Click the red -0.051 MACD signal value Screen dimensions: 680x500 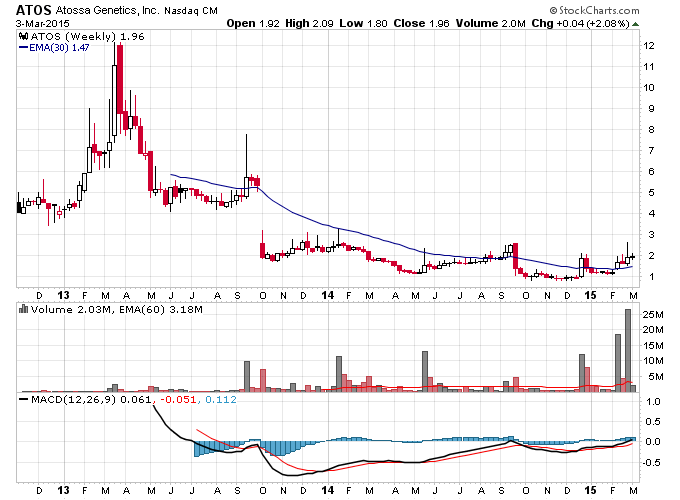[x=178, y=399]
